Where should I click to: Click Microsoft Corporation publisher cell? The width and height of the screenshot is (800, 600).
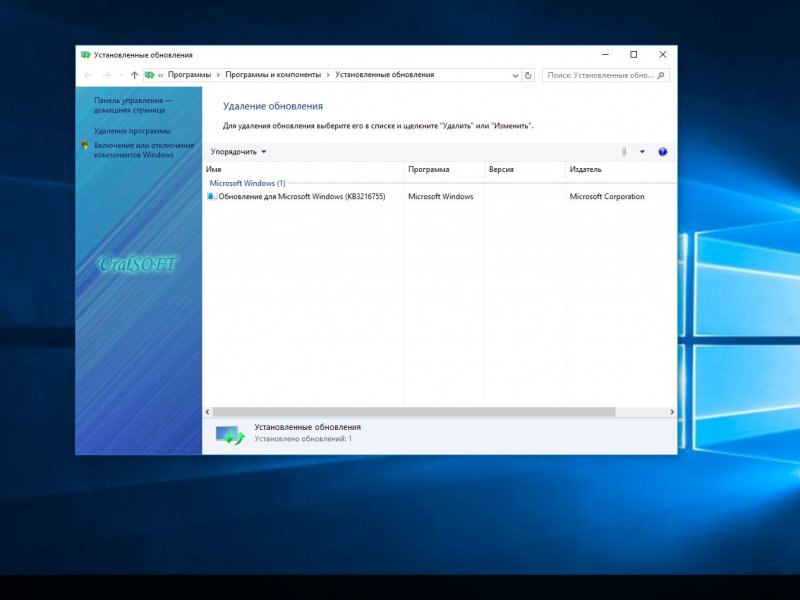607,196
